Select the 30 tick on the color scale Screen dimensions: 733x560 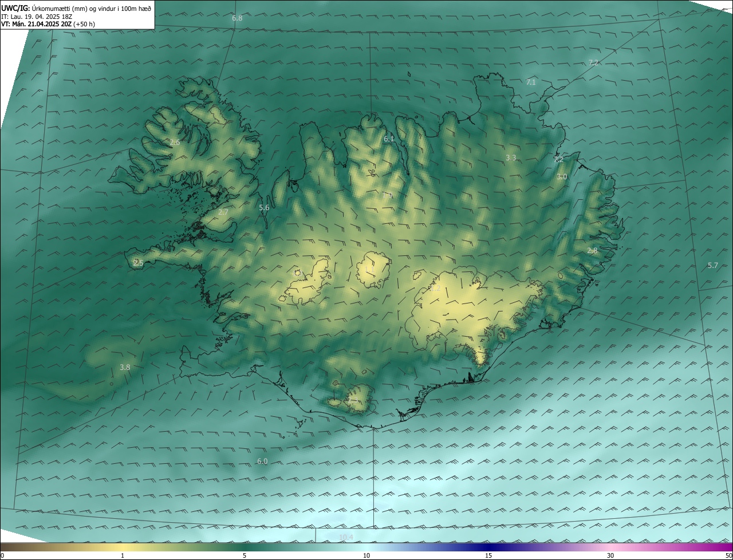coord(610,556)
